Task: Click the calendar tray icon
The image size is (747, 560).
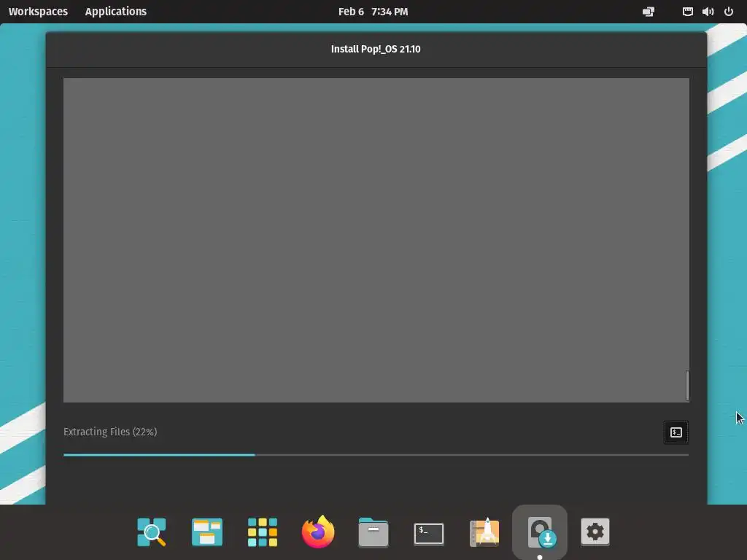Action: coord(687,12)
